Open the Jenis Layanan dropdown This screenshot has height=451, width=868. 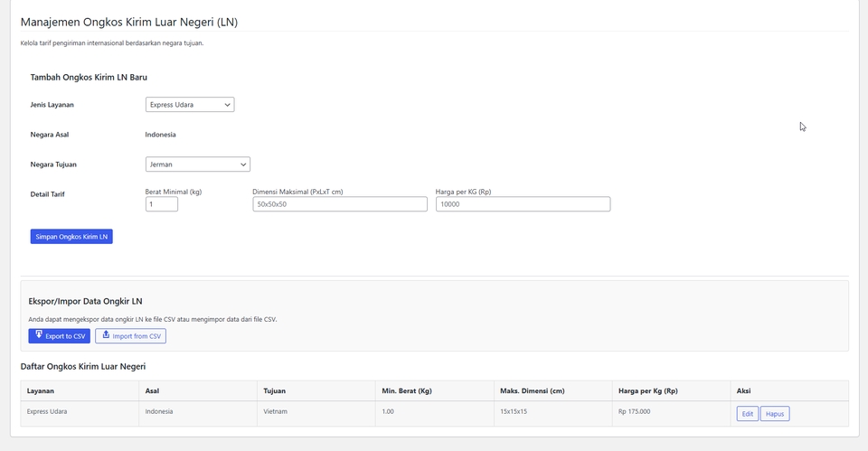[x=190, y=105]
